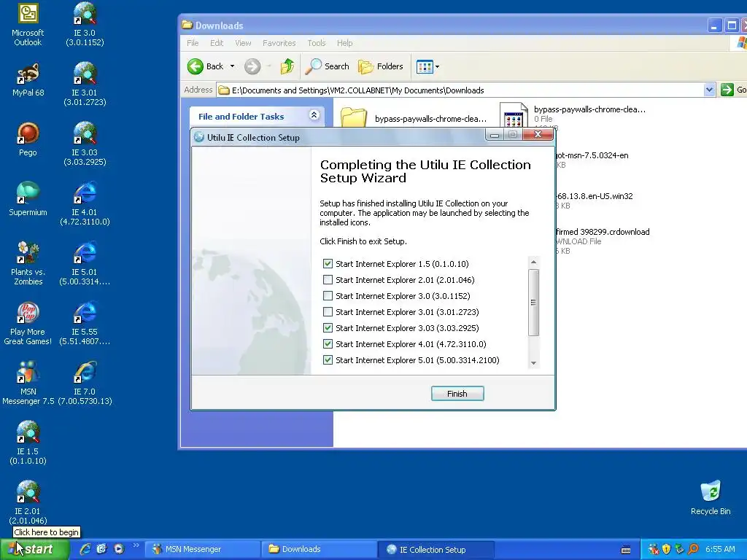Select the IE 1.5 desktop shortcut
The height and width of the screenshot is (560, 747).
point(28,443)
